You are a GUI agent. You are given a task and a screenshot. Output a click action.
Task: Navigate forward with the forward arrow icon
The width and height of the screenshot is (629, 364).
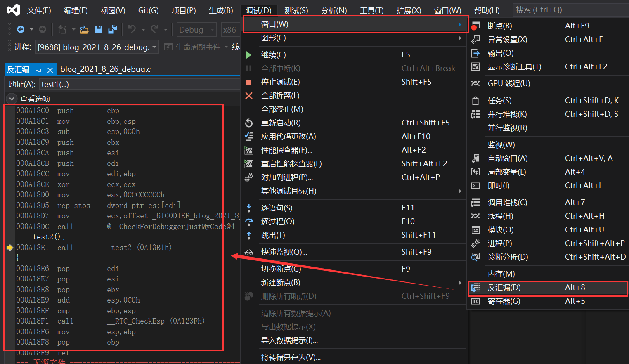pos(42,29)
